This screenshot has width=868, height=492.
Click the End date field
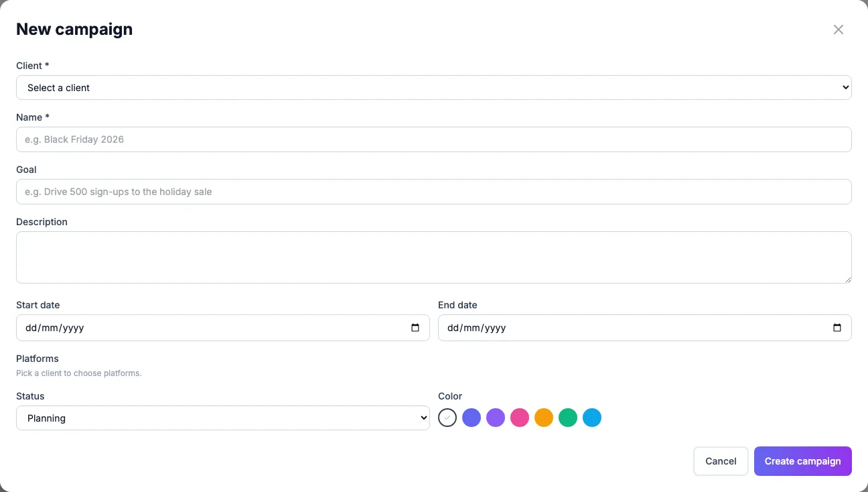pos(645,328)
